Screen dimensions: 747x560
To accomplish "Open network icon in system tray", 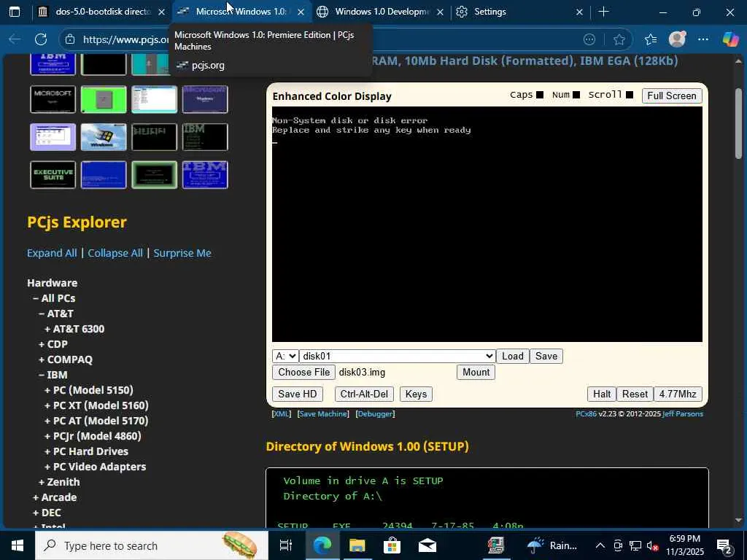I will (635, 545).
